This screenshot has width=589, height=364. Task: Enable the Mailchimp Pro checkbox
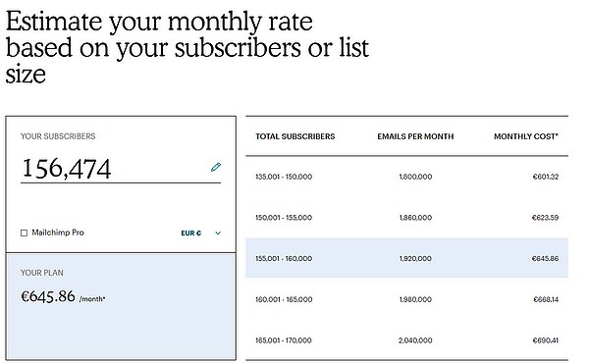(24, 234)
